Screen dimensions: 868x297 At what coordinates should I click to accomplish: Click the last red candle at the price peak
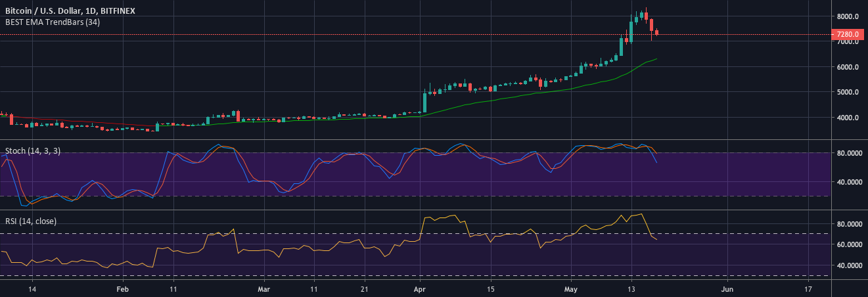(x=656, y=33)
